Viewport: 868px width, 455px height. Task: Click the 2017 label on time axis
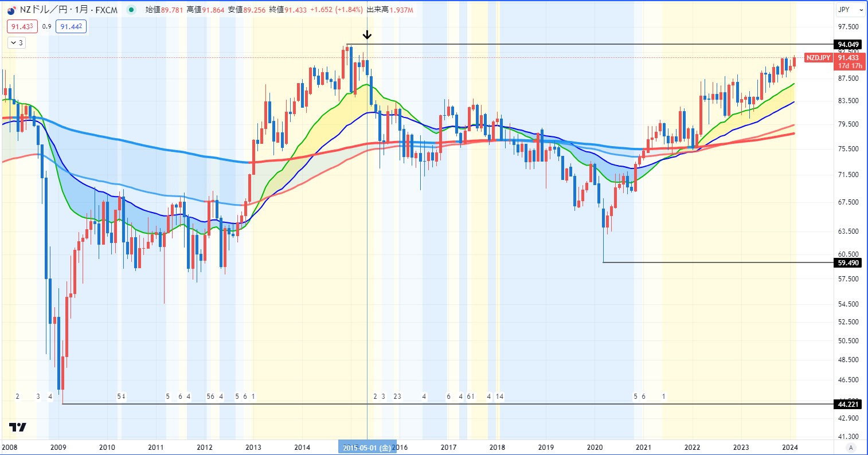[x=448, y=448]
